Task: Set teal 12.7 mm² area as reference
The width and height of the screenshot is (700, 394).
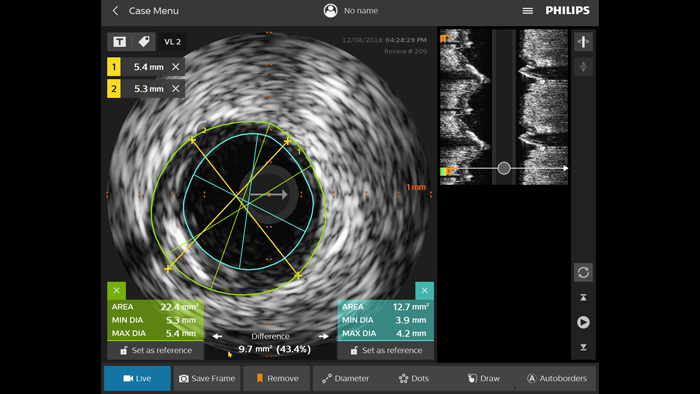Action: pos(386,350)
